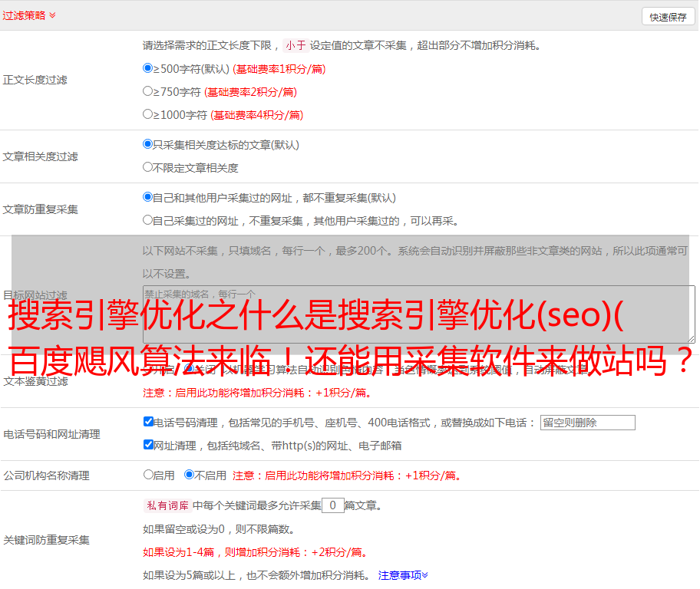
Task: Choose 自己采集过的网址，不重复采集 option
Action: point(147,220)
